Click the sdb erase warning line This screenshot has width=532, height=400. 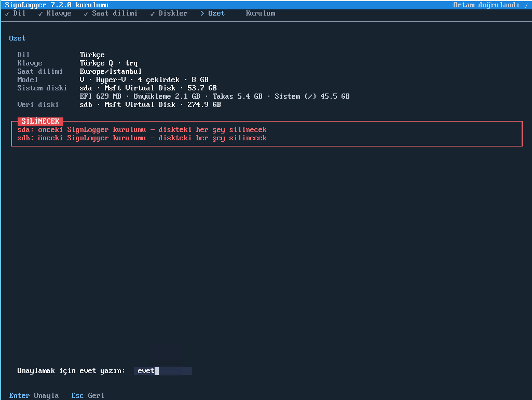[142, 138]
